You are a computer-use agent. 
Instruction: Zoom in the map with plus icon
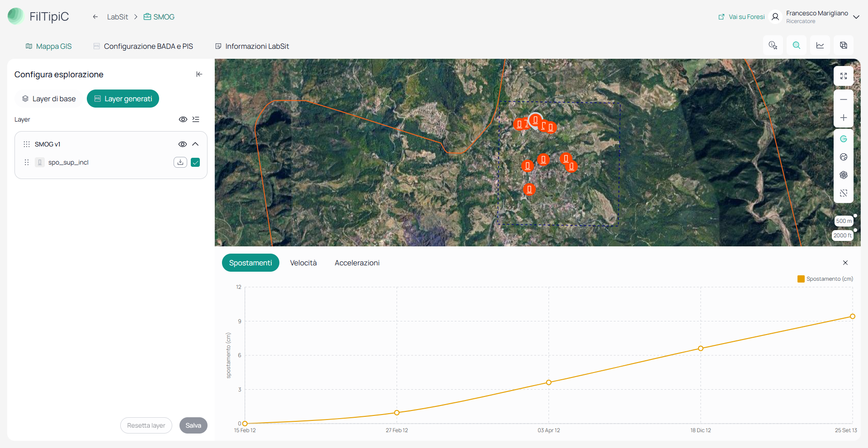click(x=843, y=118)
